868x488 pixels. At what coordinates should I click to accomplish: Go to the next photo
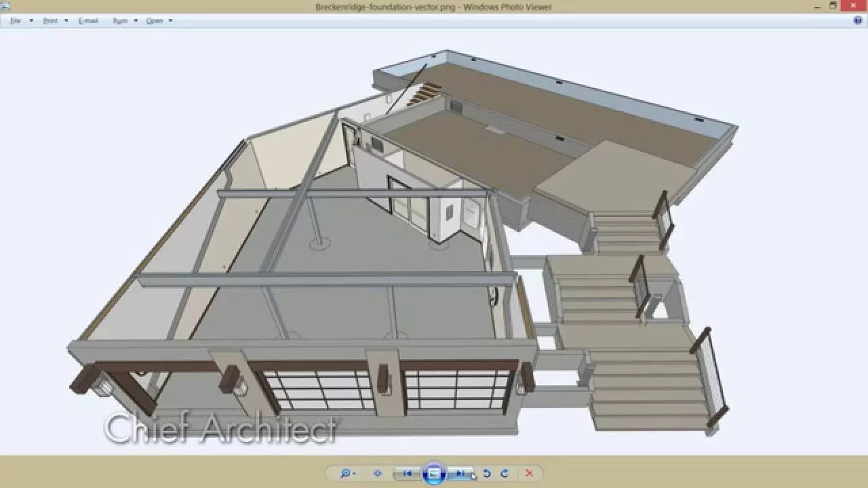(x=460, y=474)
